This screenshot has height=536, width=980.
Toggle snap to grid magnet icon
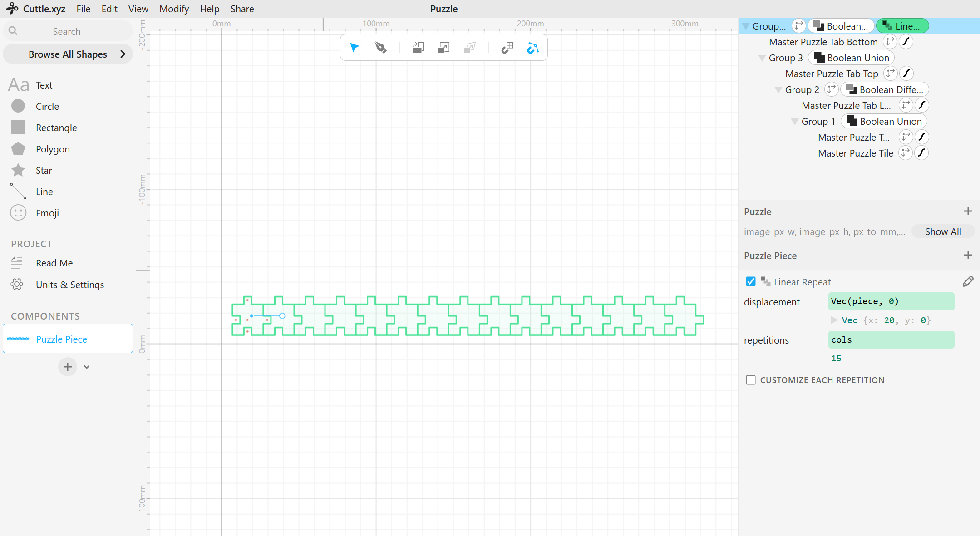click(x=507, y=48)
